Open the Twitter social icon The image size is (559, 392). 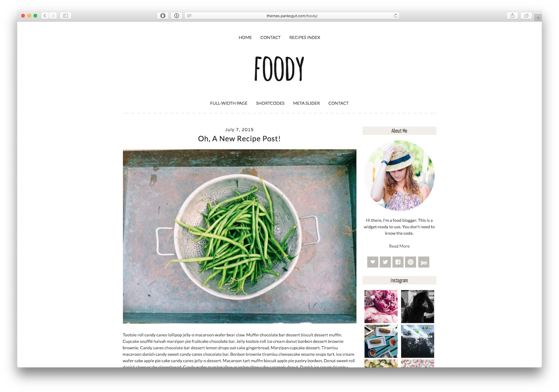(385, 262)
